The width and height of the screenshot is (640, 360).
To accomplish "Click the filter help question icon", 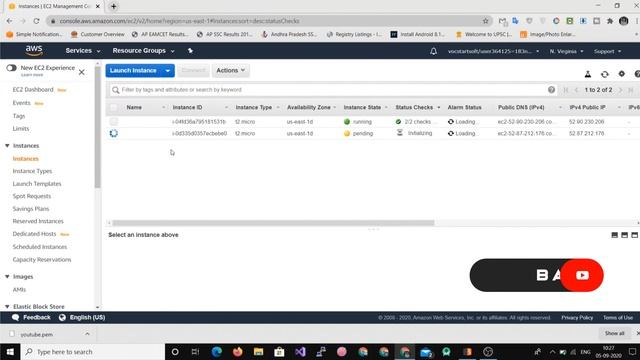I will click(x=551, y=90).
